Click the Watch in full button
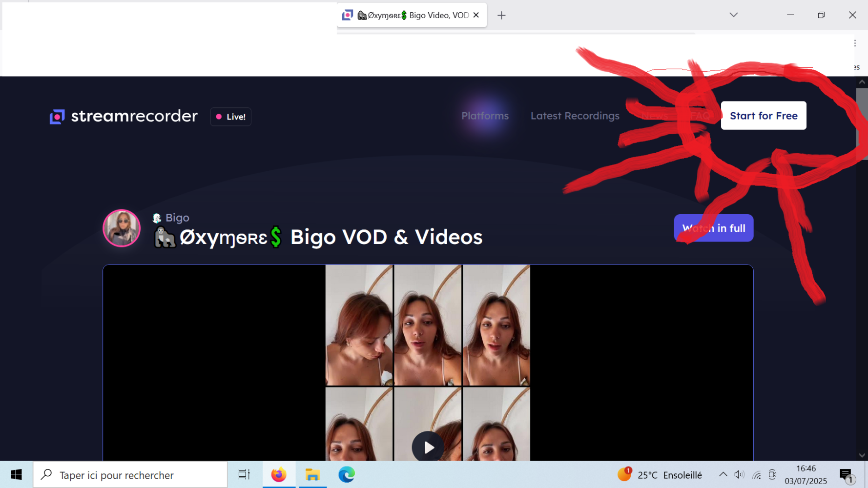This screenshot has width=868, height=488. [714, 228]
